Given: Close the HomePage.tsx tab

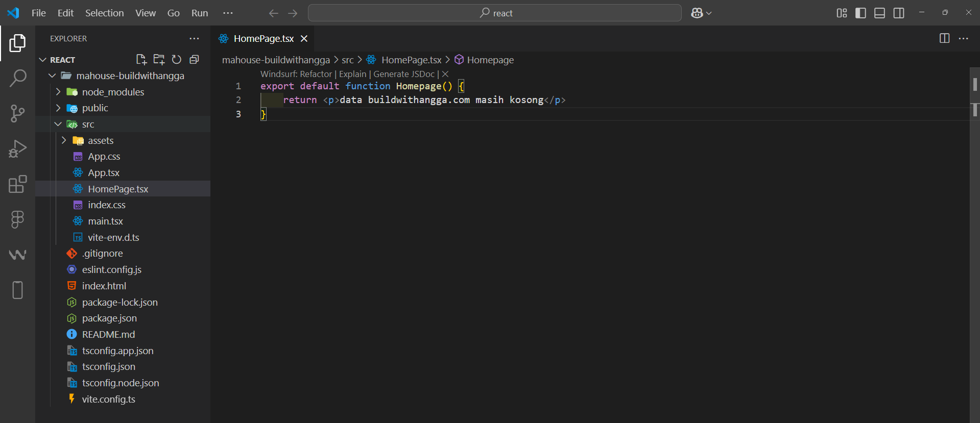Looking at the screenshot, I should (304, 39).
